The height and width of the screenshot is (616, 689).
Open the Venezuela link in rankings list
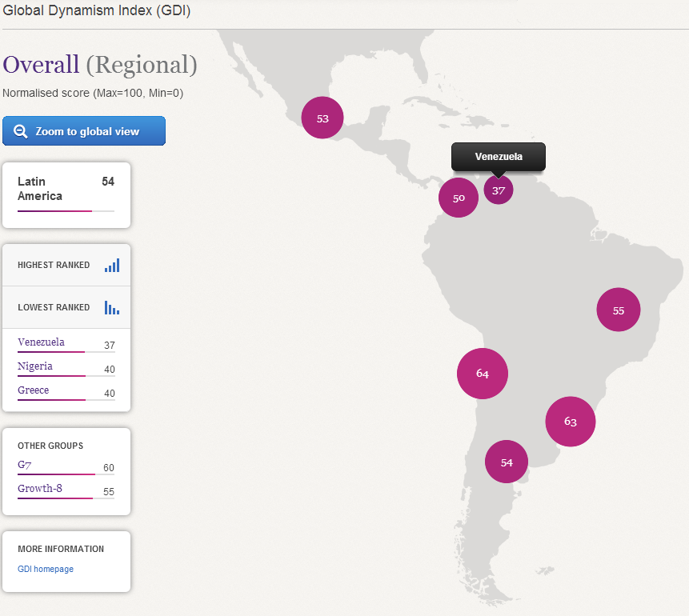[41, 342]
